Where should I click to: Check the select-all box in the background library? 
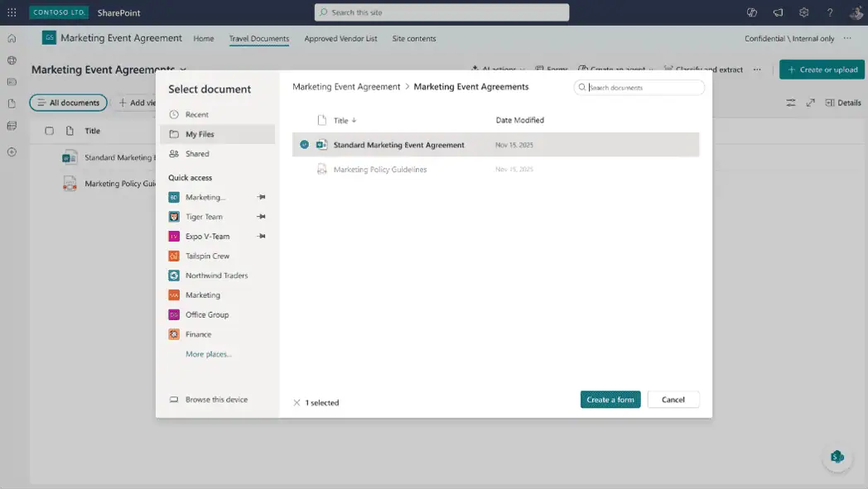[49, 131]
